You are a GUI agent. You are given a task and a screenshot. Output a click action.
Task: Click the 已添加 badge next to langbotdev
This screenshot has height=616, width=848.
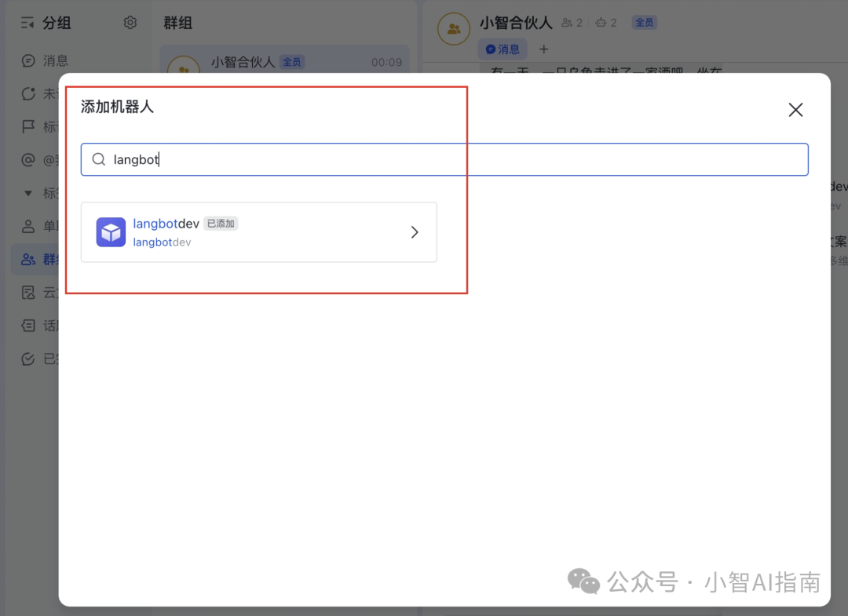221,224
